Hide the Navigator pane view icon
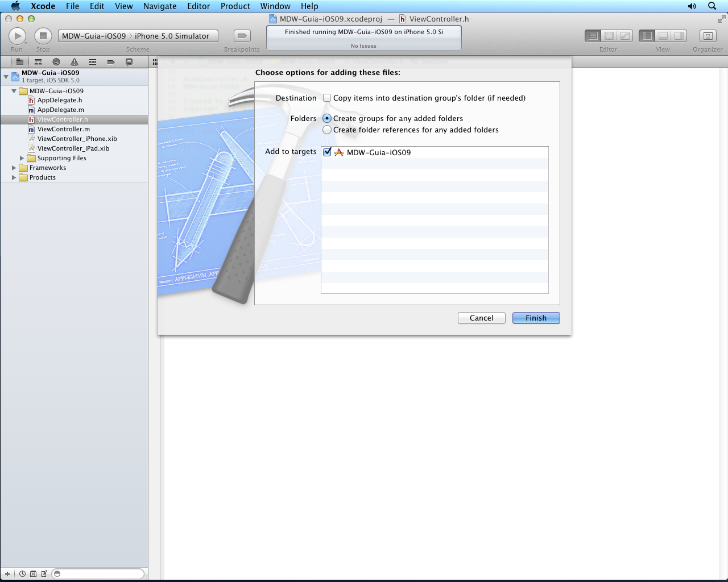 point(647,36)
